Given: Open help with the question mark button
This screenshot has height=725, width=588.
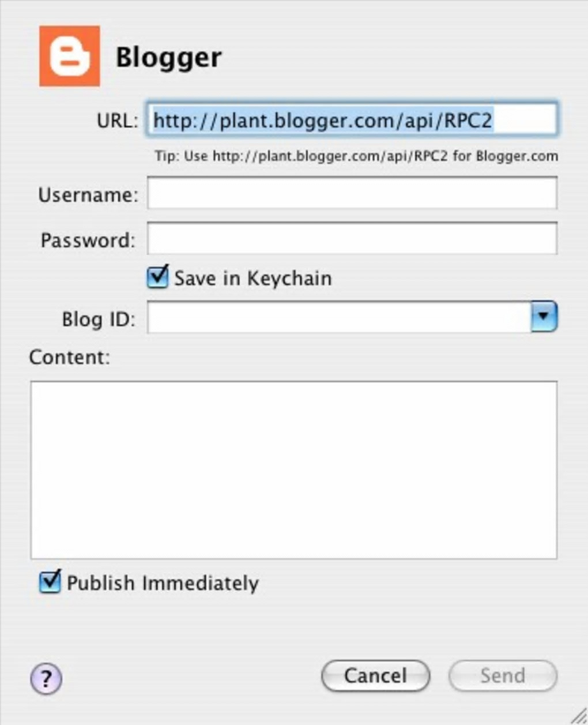Looking at the screenshot, I should pos(46,678).
